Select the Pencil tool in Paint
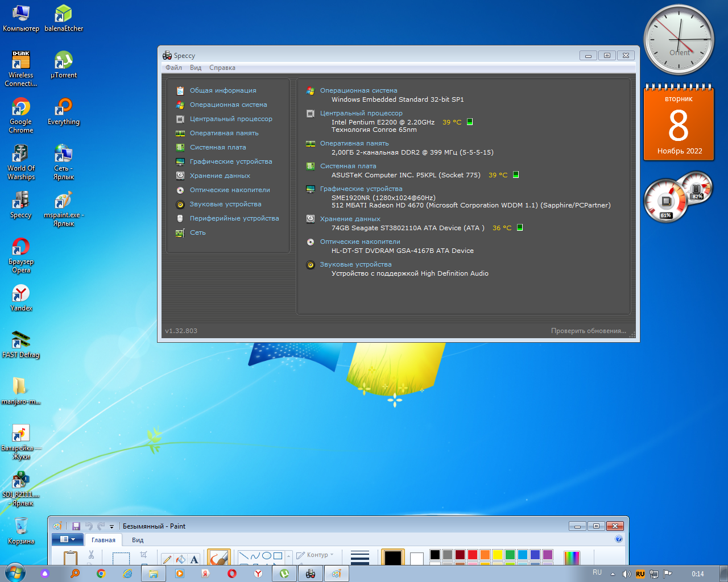The image size is (728, 582). pos(167,559)
